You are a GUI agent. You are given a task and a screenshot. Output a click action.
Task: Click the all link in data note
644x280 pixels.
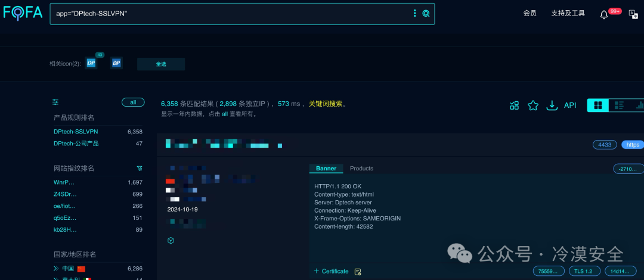pyautogui.click(x=225, y=114)
